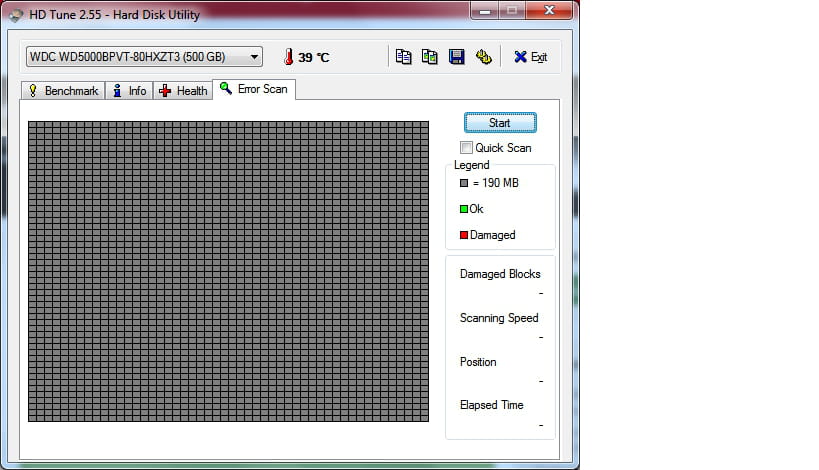Click the Health tab red cross icon
819x470 pixels.
165,91
